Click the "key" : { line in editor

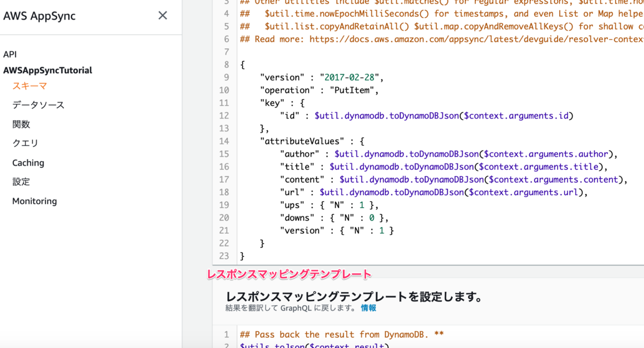click(282, 103)
